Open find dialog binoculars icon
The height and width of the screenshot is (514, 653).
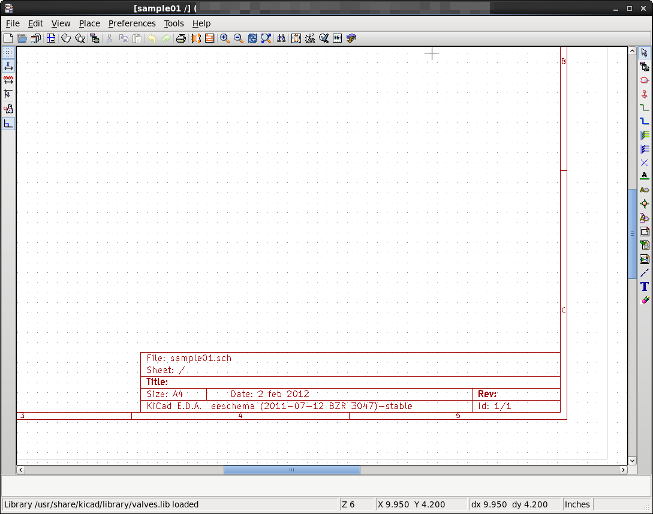click(281, 38)
